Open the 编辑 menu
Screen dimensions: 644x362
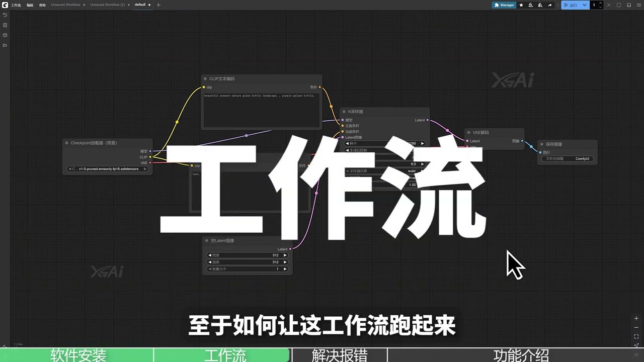[x=30, y=5]
